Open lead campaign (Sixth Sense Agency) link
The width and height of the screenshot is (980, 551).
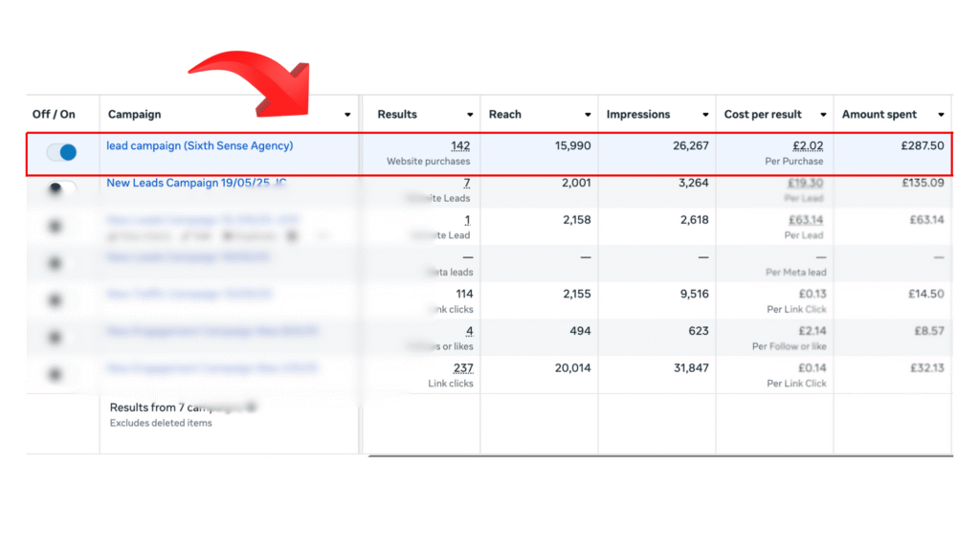coord(199,145)
